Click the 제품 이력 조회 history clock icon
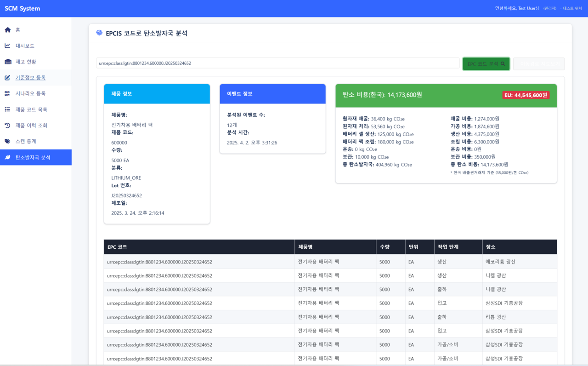 (7, 126)
